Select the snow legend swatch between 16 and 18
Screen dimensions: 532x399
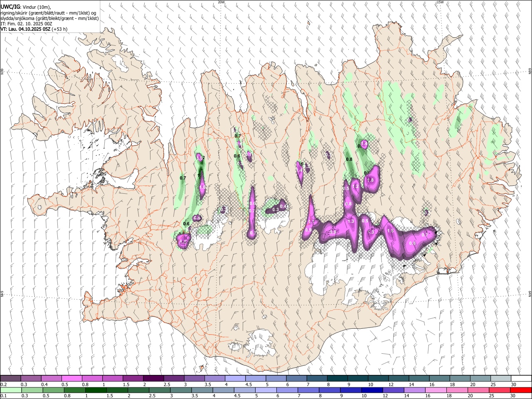pos(440,379)
